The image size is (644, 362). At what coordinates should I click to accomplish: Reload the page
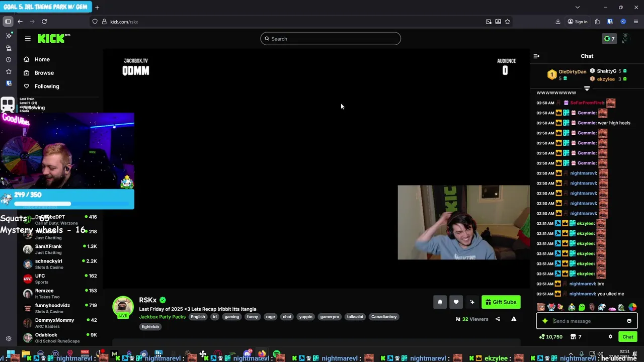click(x=44, y=22)
